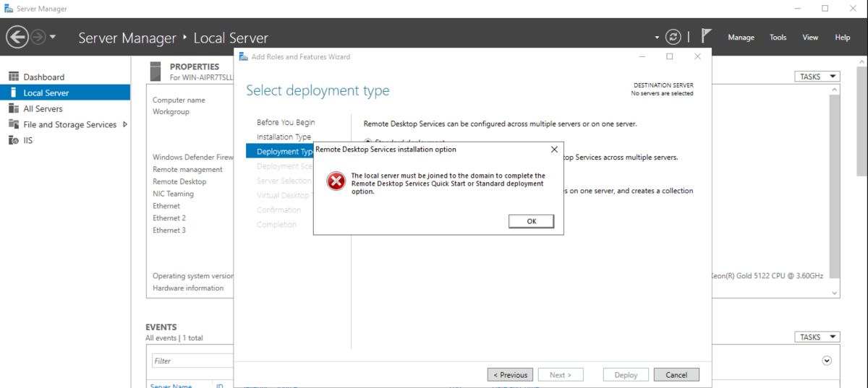
Task: Click the Server Manager title bar icon
Action: [8, 9]
